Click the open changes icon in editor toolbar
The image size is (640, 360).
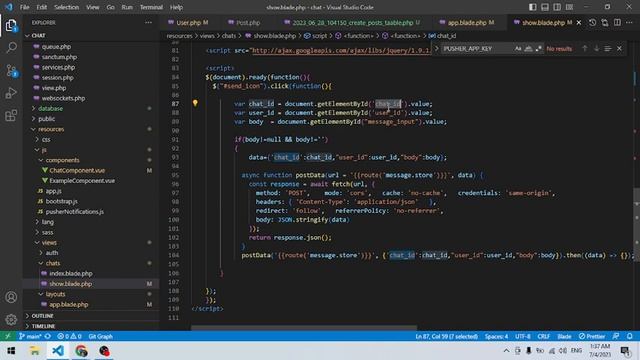coord(604,23)
